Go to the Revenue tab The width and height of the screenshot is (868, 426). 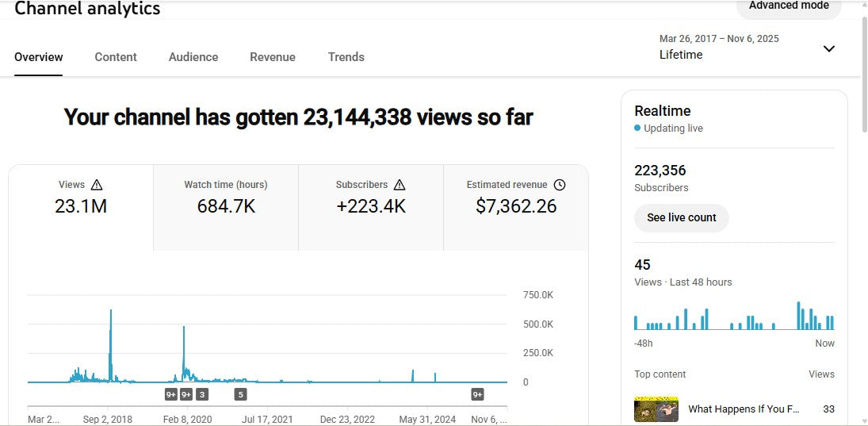pyautogui.click(x=273, y=57)
